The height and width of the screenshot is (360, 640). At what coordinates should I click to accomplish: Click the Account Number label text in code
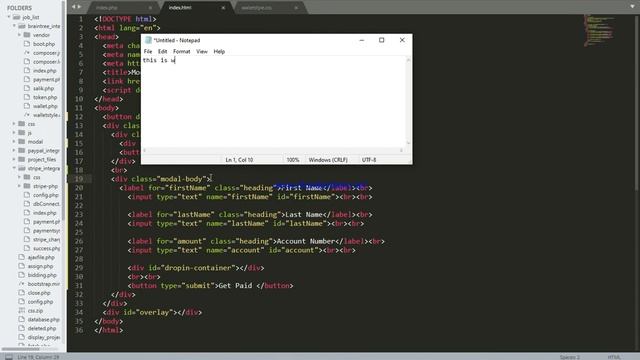[306, 241]
